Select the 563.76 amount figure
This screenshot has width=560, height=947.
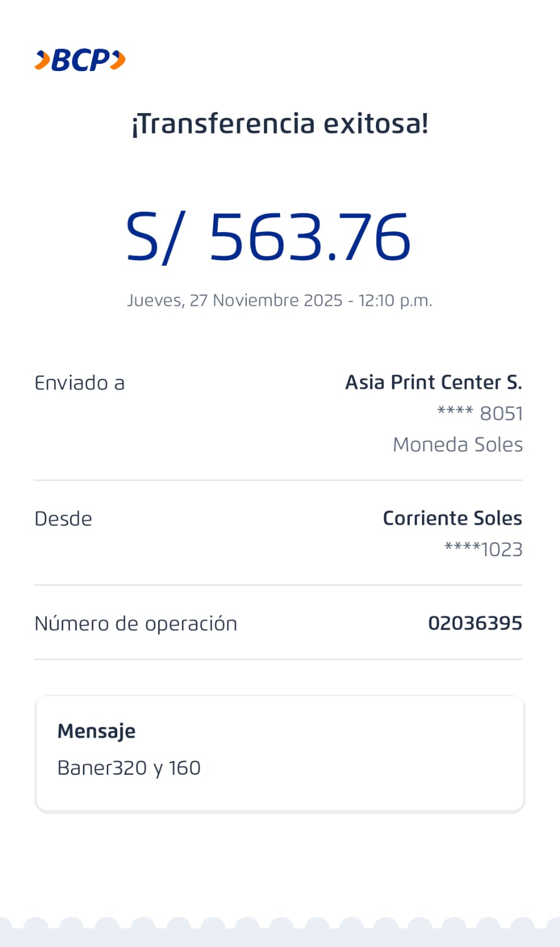[310, 238]
